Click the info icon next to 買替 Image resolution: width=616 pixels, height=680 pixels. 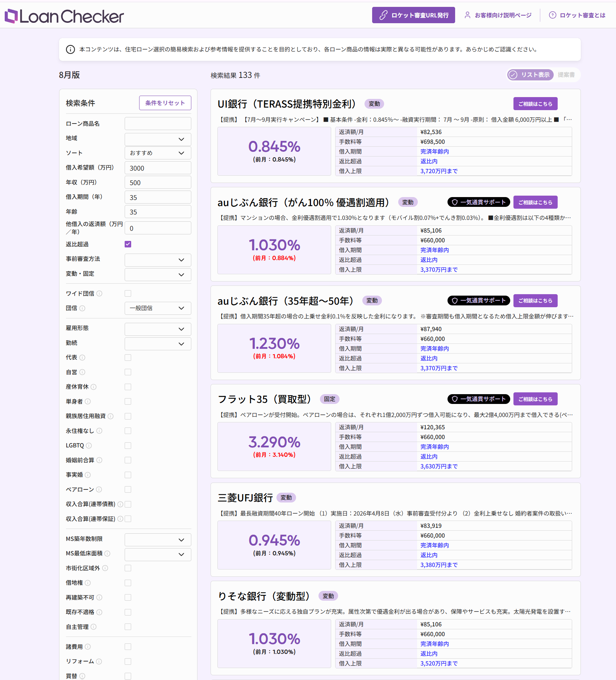pyautogui.click(x=82, y=676)
